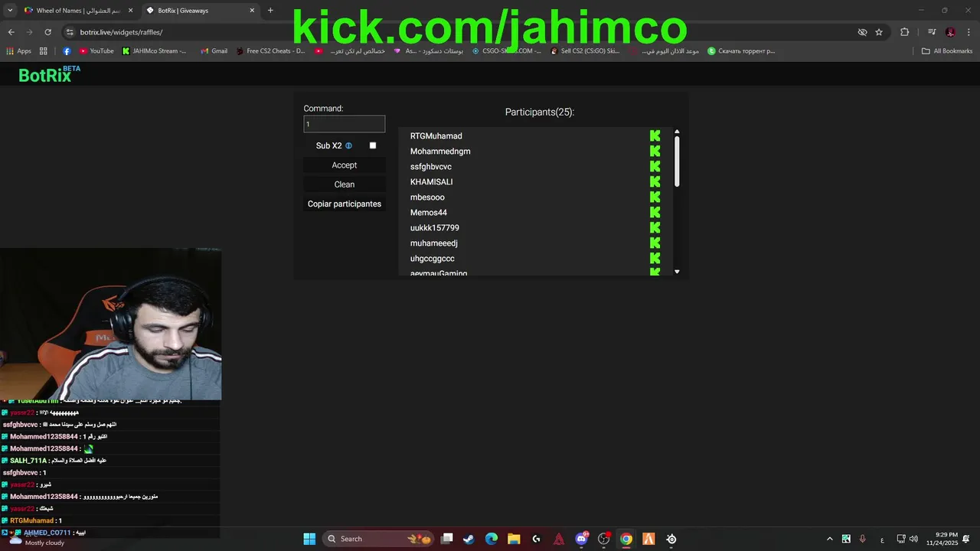The height and width of the screenshot is (551, 980).
Task: Open Discord from the taskbar
Action: [x=581, y=539]
